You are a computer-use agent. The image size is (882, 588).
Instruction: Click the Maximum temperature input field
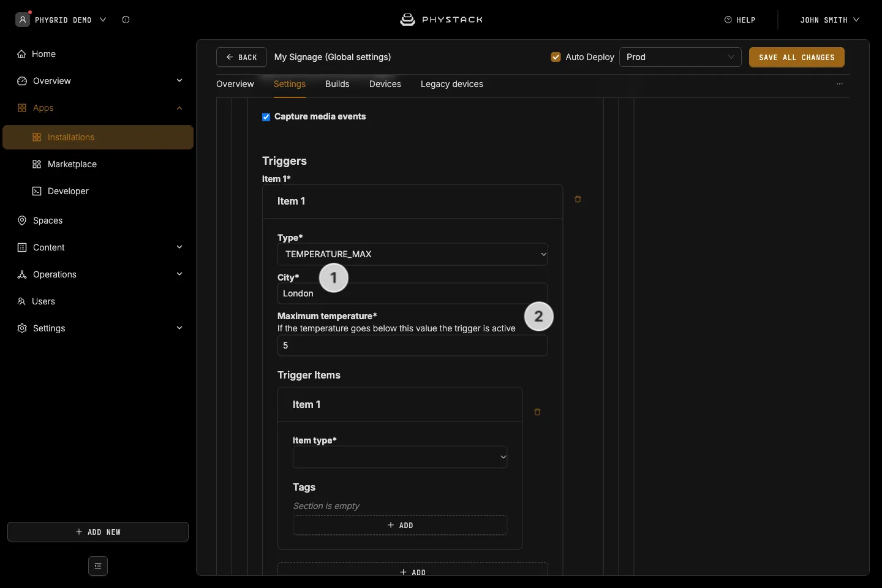(x=412, y=345)
